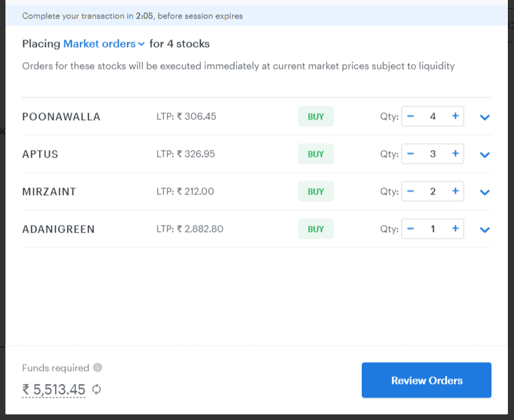Decrease MIRZAINT quantity with minus icon
This screenshot has width=514, height=420.
pyautogui.click(x=410, y=191)
